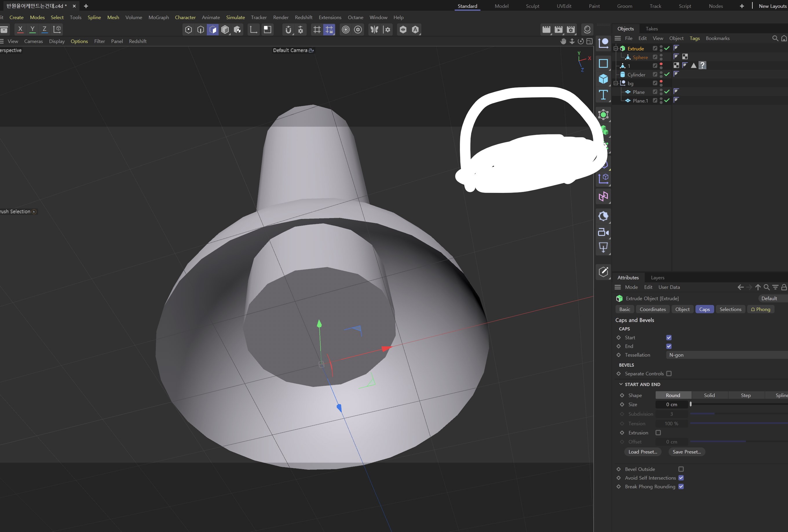Toggle the Extrude object's enabled checkmark
The height and width of the screenshot is (532, 788).
tap(667, 48)
